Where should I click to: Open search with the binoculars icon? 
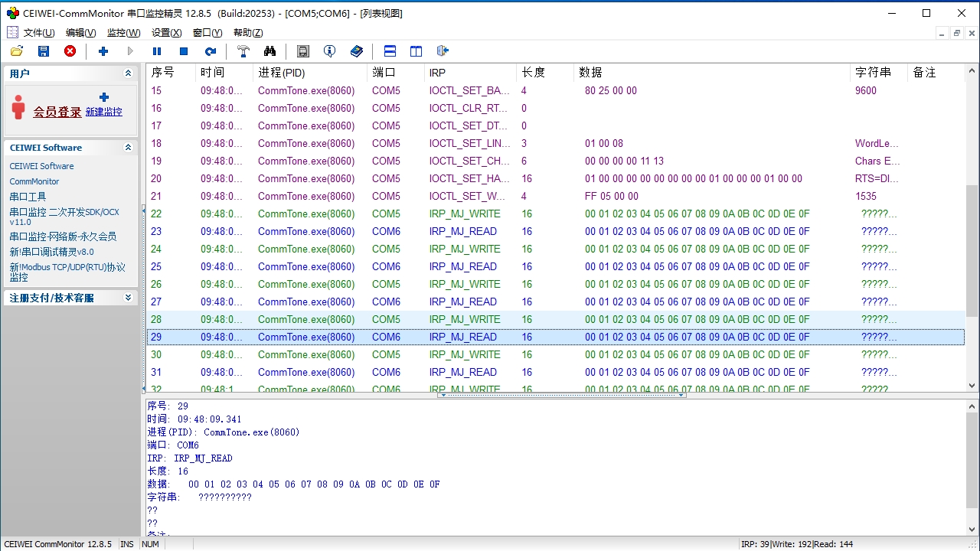point(269,51)
